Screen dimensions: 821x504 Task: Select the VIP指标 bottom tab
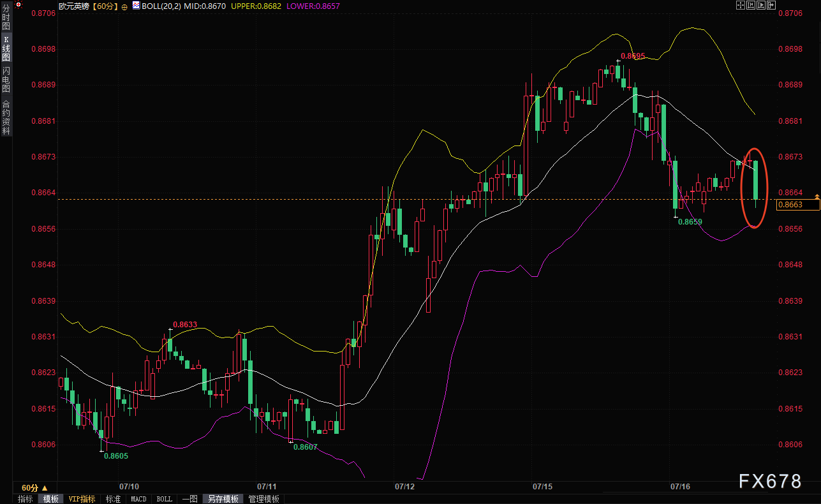tap(82, 499)
